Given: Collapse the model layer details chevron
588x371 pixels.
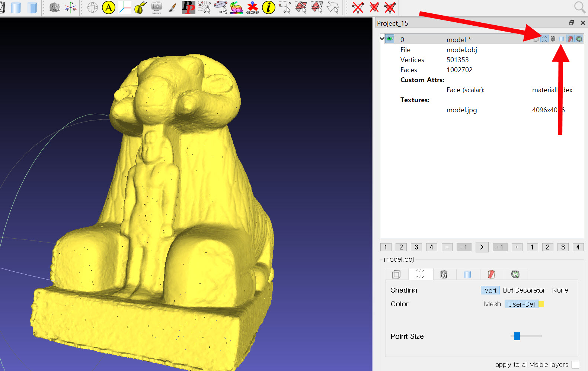Looking at the screenshot, I should pos(382,38).
